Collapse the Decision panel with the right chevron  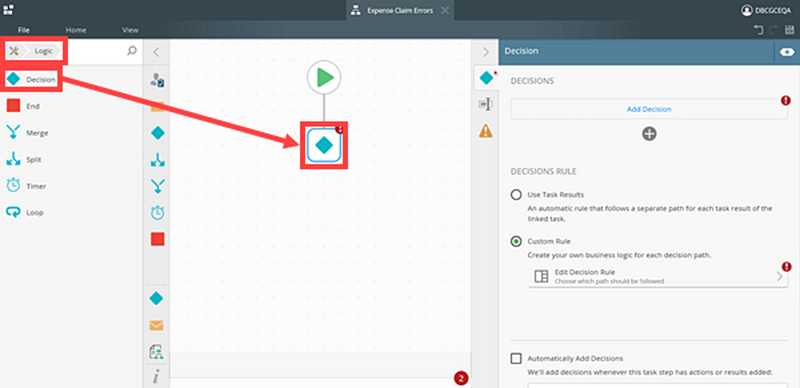click(486, 52)
